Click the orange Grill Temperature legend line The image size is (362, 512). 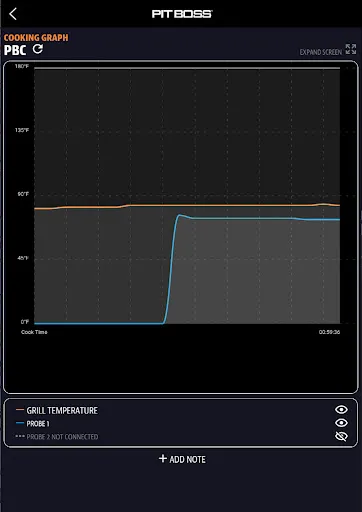(x=20, y=410)
